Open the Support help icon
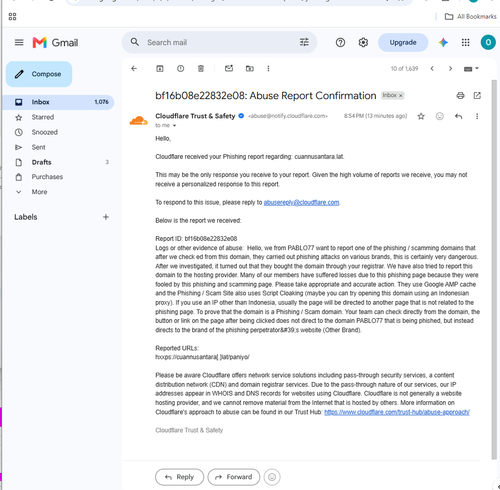500x490 pixels. (x=340, y=42)
